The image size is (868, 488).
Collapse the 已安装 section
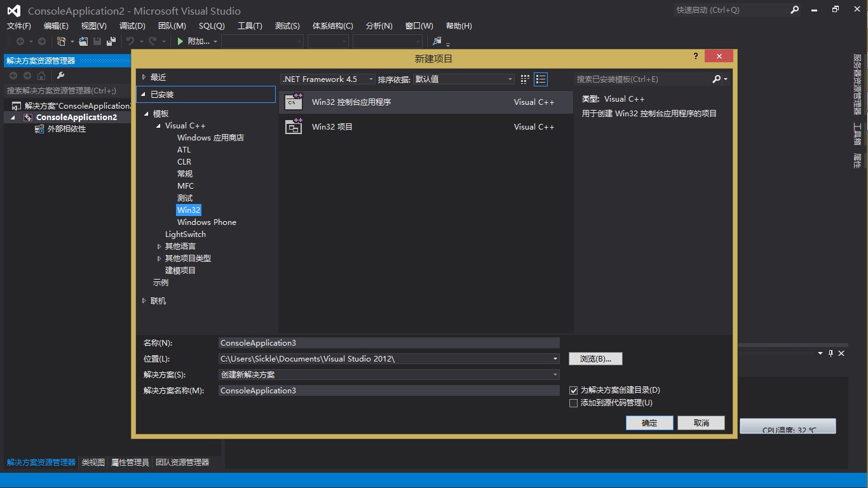[144, 95]
